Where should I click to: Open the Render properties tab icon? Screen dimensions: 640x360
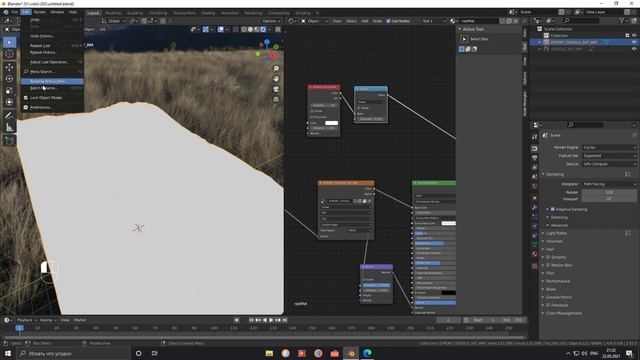pos(534,149)
